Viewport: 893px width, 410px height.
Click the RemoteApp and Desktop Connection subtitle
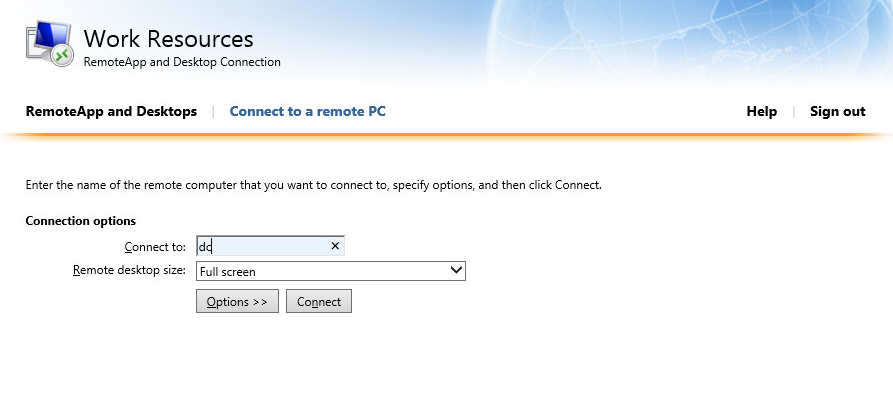[x=182, y=62]
